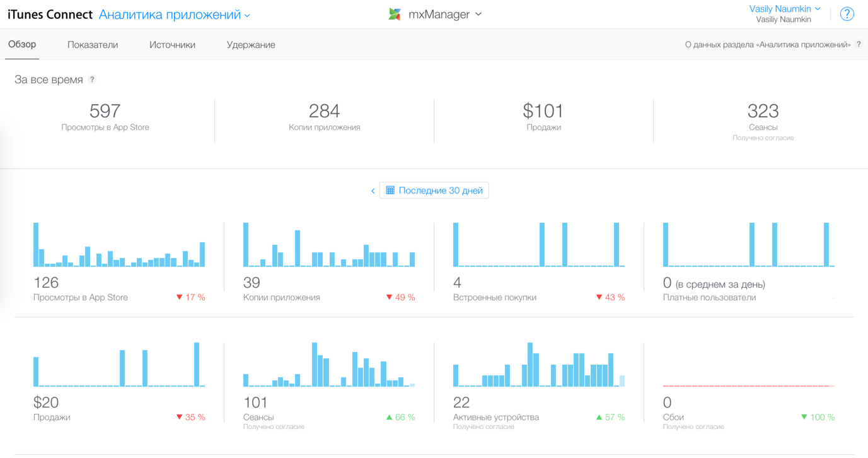Open the Последние 30 дней date range picker
The image size is (868, 458).
434,191
